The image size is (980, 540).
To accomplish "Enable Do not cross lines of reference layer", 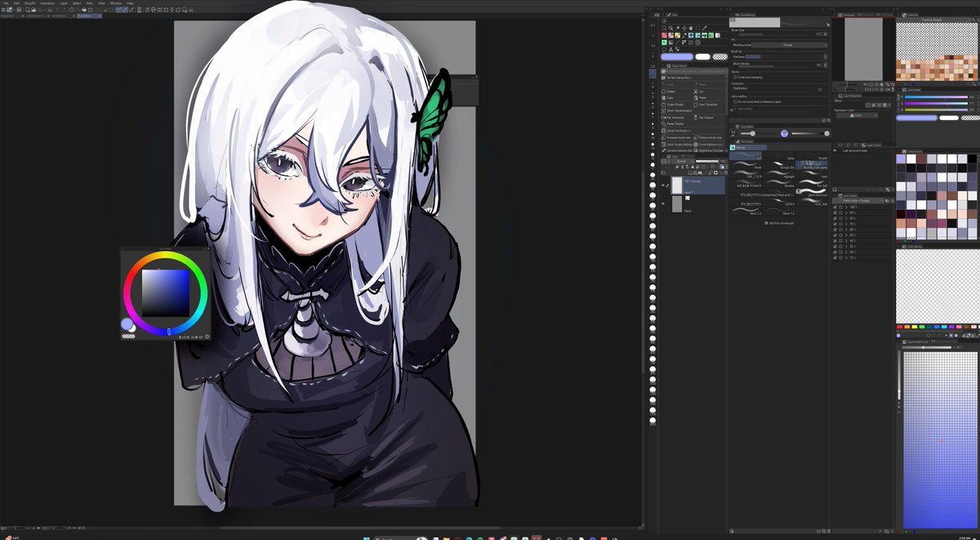I will click(735, 101).
